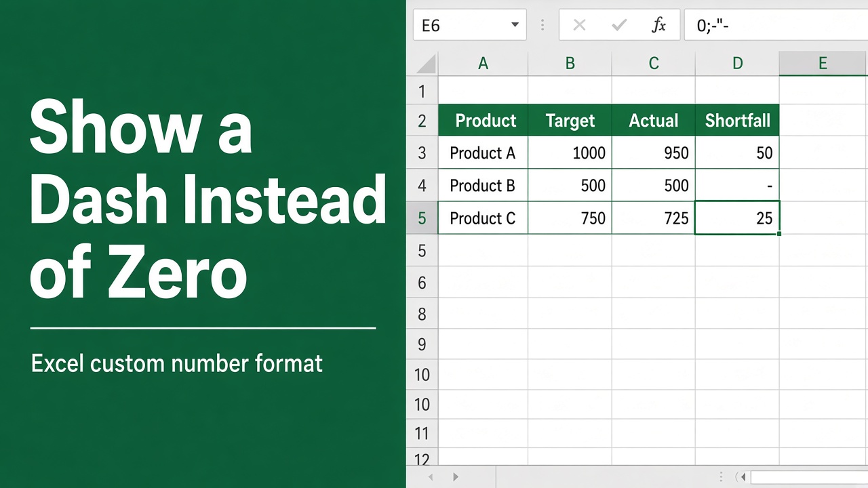Image resolution: width=868 pixels, height=488 pixels.
Task: Select the "Product A" cell
Action: [x=483, y=153]
